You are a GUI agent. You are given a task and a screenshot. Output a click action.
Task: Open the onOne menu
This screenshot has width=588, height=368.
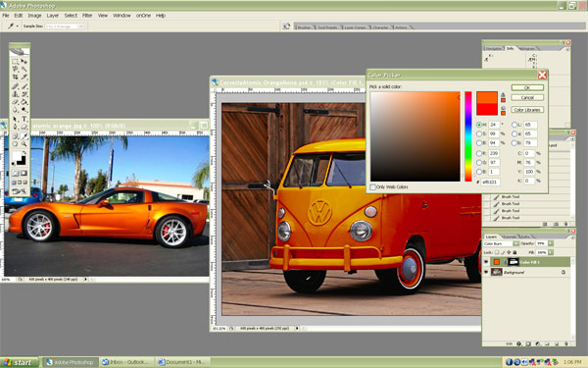coord(143,16)
